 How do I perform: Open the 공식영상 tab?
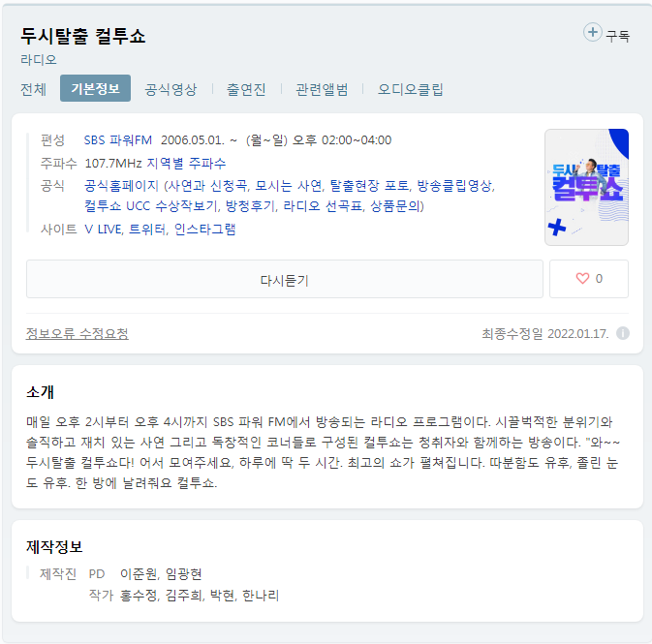coord(171,89)
